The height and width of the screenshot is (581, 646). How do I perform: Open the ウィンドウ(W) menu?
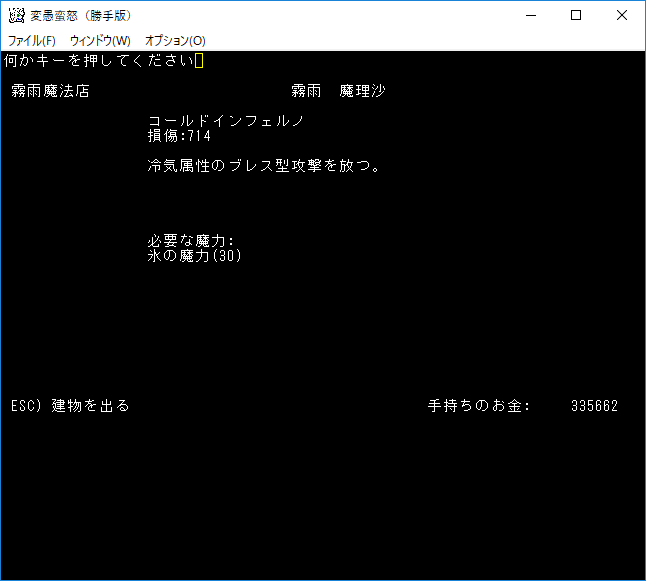[100, 41]
